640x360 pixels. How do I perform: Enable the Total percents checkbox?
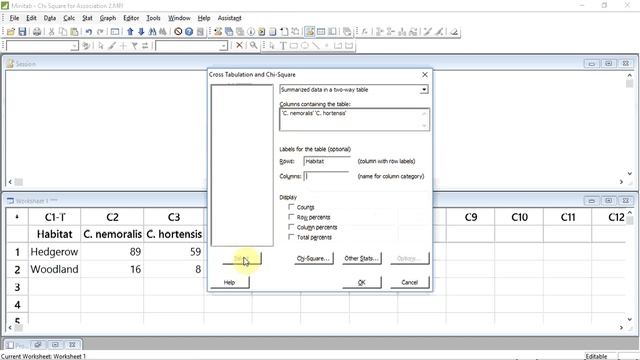tap(291, 237)
